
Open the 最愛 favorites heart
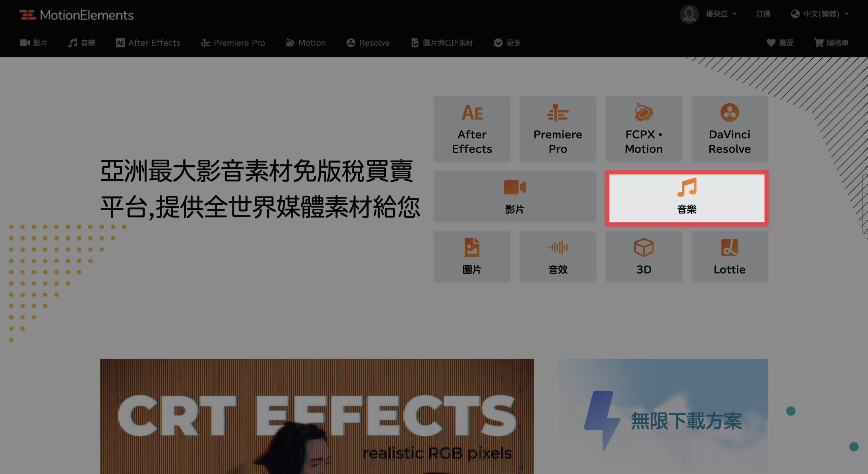click(x=780, y=43)
